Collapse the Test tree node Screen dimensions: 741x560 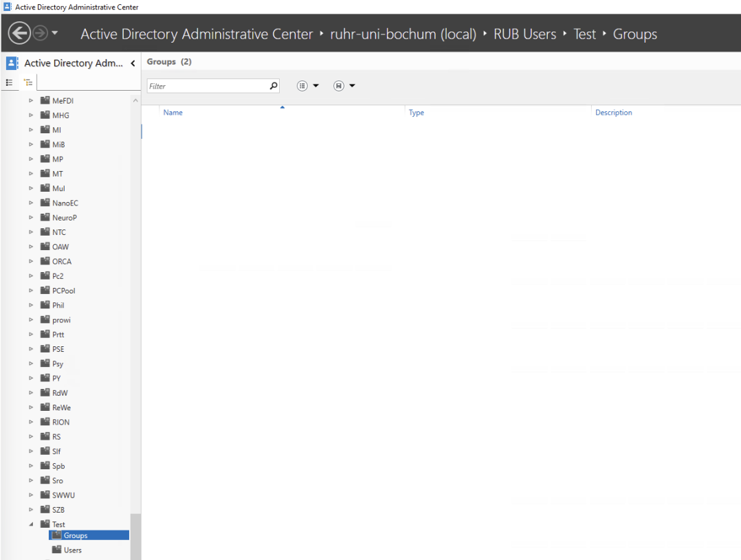click(x=31, y=524)
